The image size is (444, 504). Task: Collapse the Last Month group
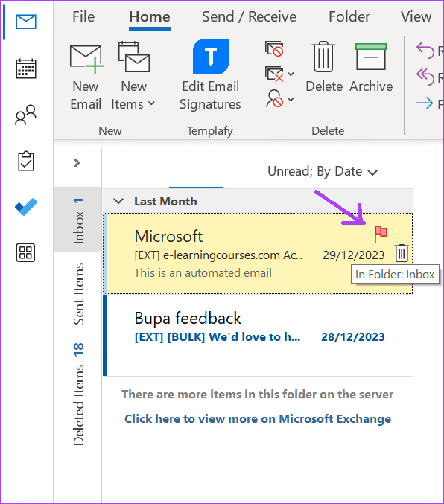118,202
